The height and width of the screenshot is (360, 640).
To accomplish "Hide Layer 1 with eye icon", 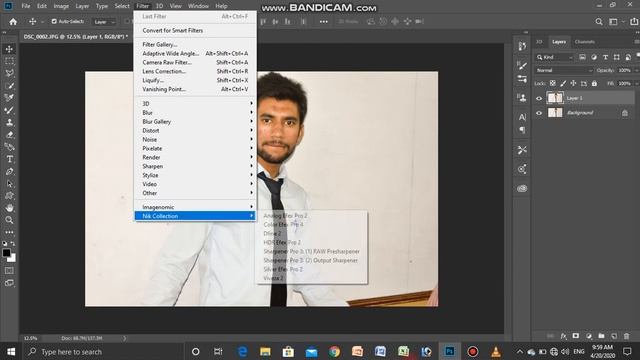I will (x=539, y=98).
